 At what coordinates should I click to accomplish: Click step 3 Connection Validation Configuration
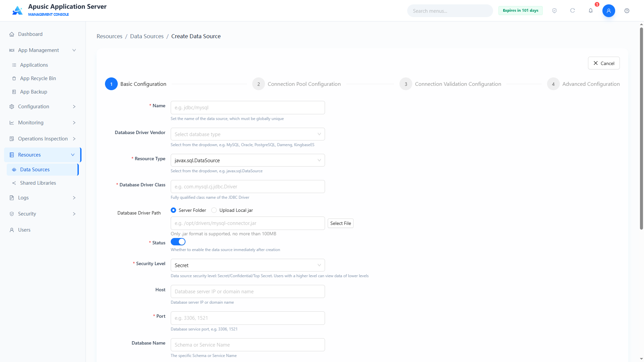point(450,84)
